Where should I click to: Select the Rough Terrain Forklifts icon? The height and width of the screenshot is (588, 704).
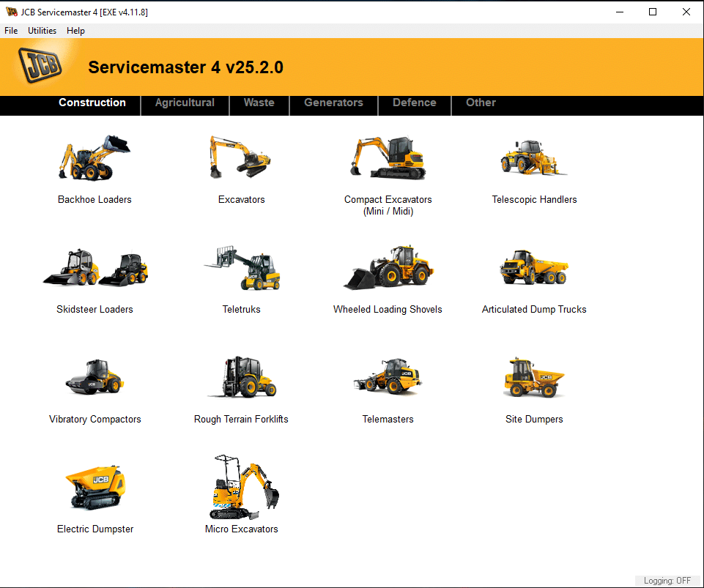(241, 378)
